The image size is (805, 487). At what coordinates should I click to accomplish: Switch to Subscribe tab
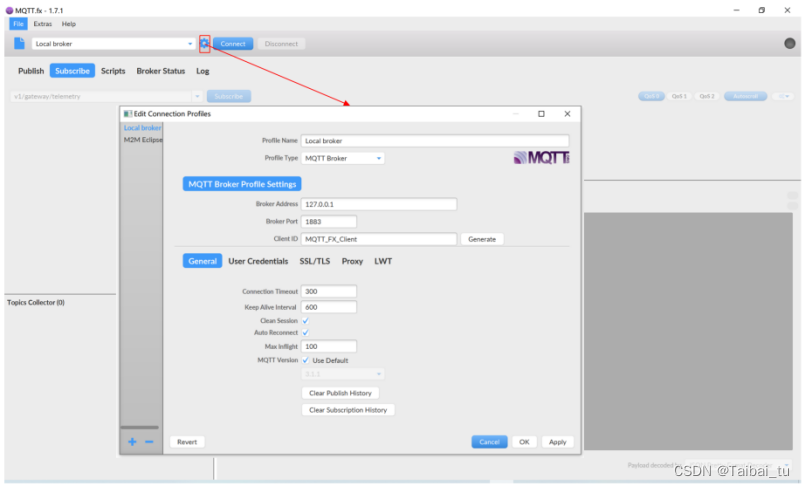point(72,71)
